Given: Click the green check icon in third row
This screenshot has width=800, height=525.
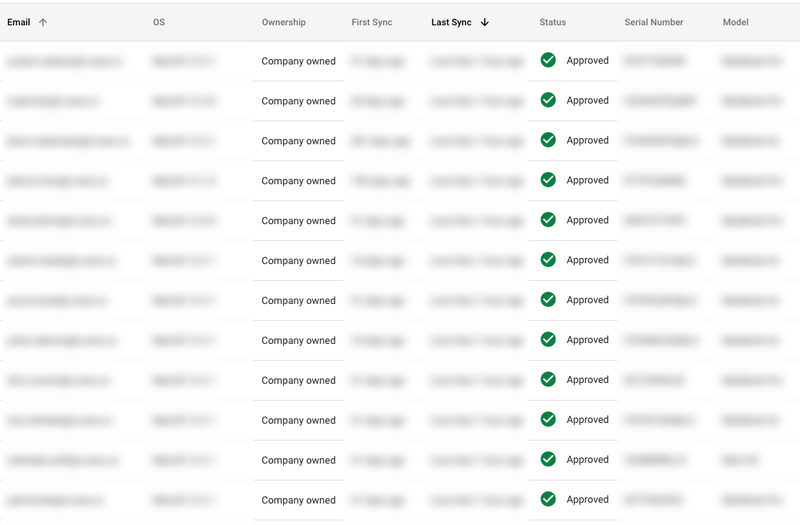Looking at the screenshot, I should click(x=548, y=140).
